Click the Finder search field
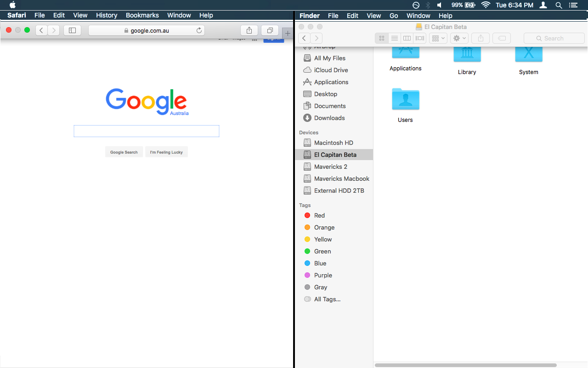Screen dimensions: 588x368 pos(554,38)
